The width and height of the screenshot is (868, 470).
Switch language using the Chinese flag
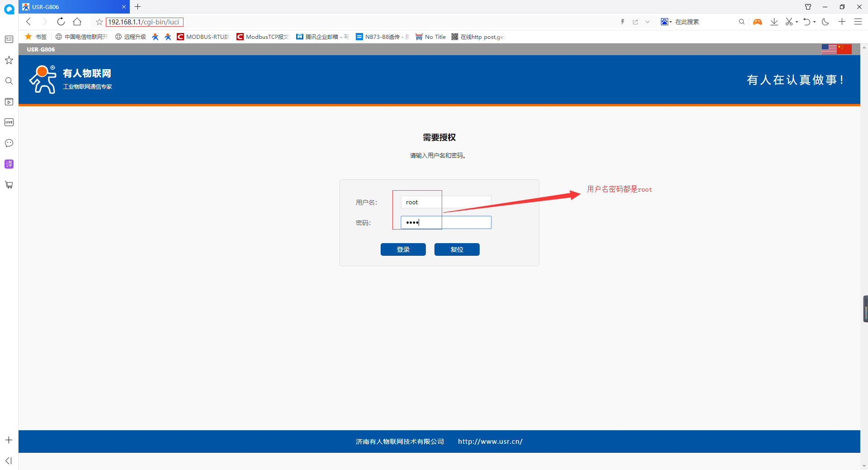(x=844, y=49)
